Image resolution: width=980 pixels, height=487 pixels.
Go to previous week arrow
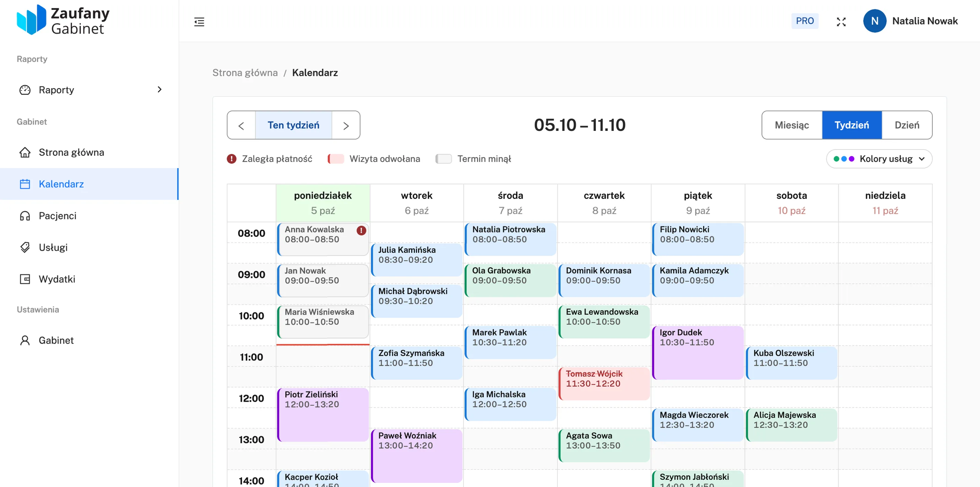241,125
